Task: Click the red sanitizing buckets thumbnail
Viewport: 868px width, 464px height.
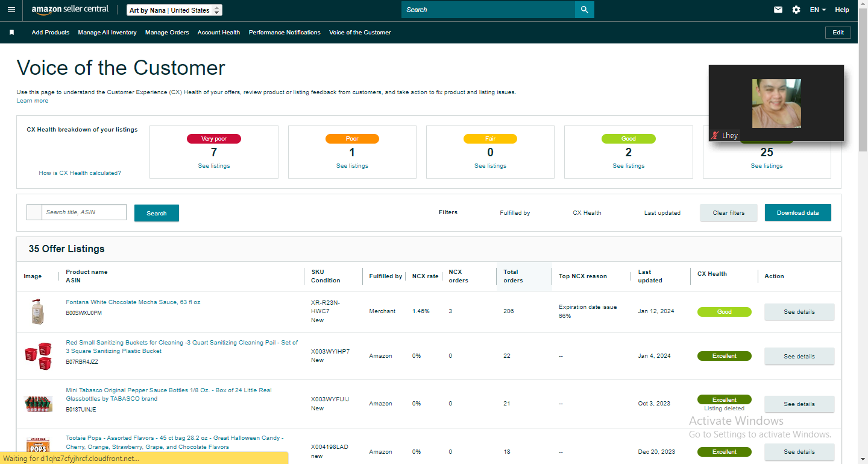Action: (x=37, y=356)
